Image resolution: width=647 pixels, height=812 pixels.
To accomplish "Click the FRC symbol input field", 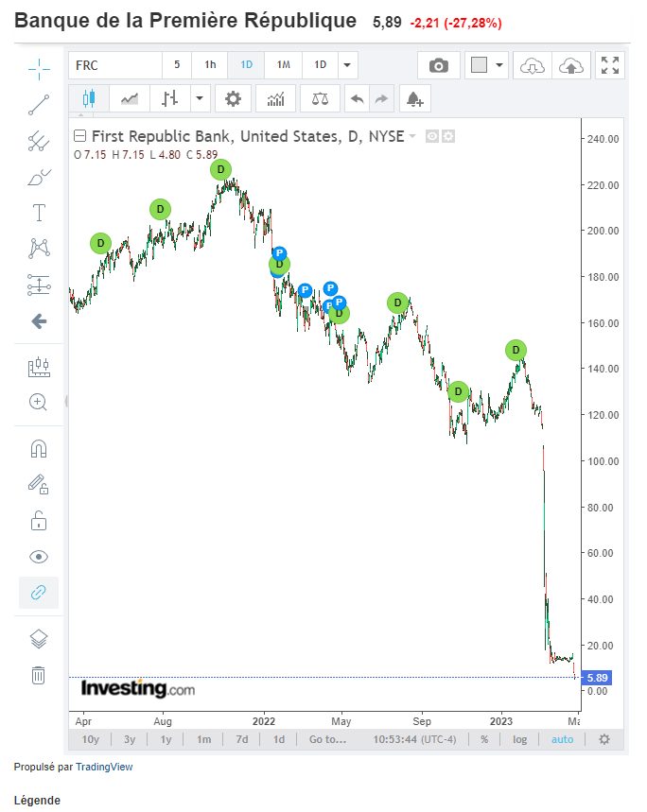I will tap(115, 65).
